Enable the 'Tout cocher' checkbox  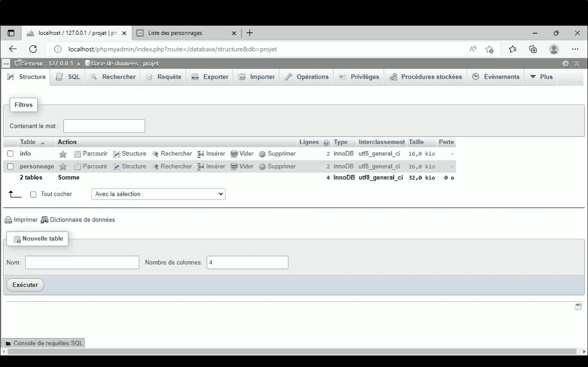33,194
